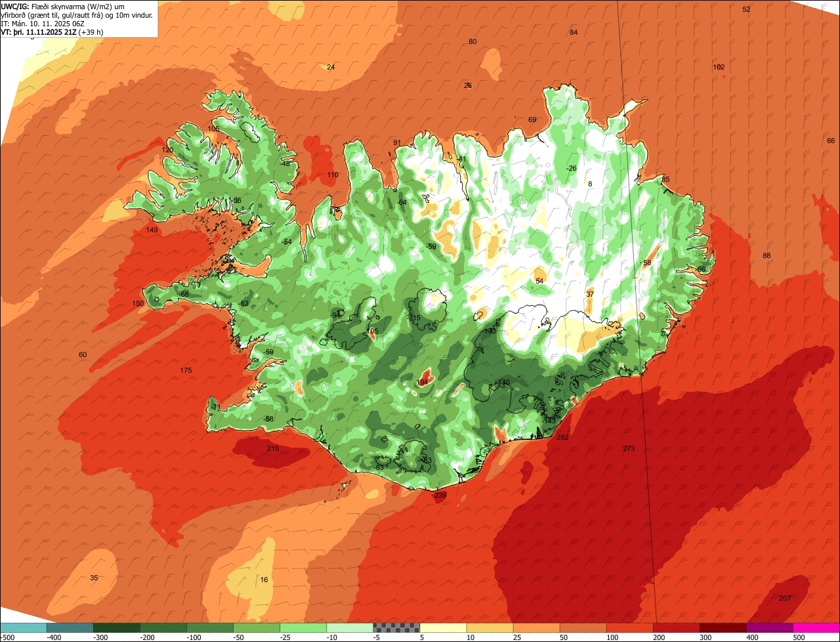The width and height of the screenshot is (840, 642).
Task: Click the map value 149 in Breiðafjörður
Action: tap(152, 230)
